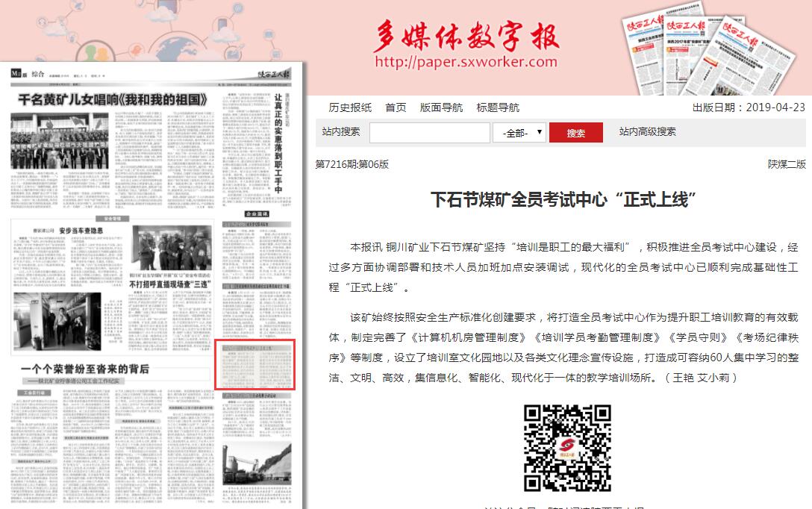Open the paper.sxworker.com URL link
812x509 pixels.
point(466,62)
